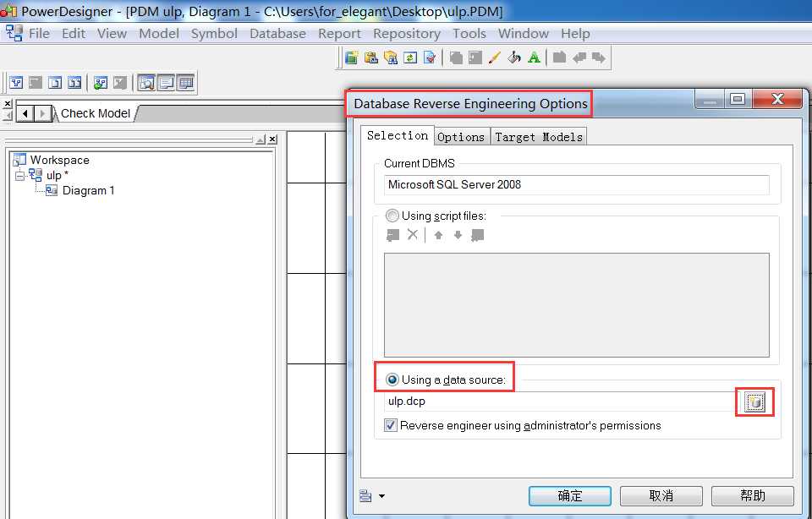812x519 pixels.
Task: Click the move script down arrow
Action: [x=458, y=236]
